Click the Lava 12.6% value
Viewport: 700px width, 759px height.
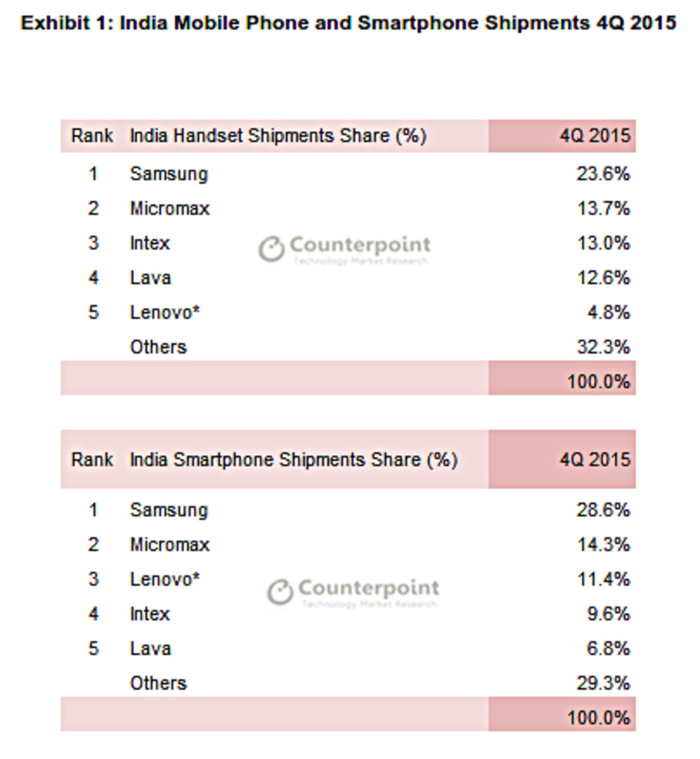point(603,278)
